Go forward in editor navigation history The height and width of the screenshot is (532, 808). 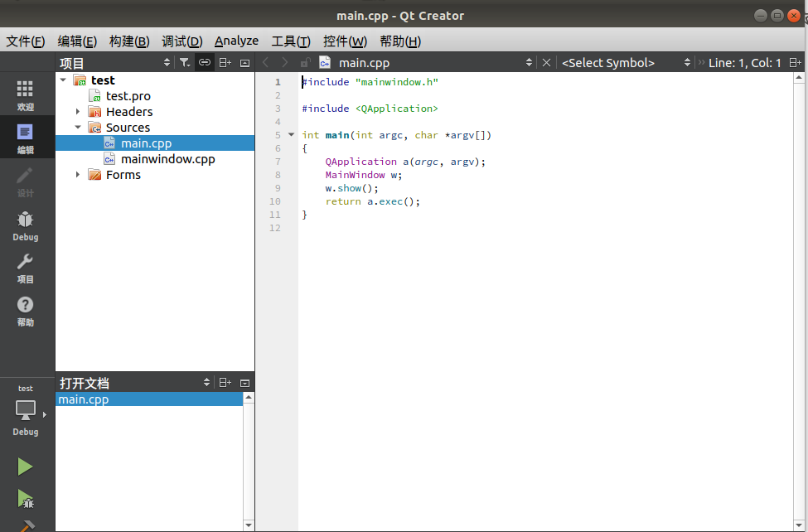point(284,63)
